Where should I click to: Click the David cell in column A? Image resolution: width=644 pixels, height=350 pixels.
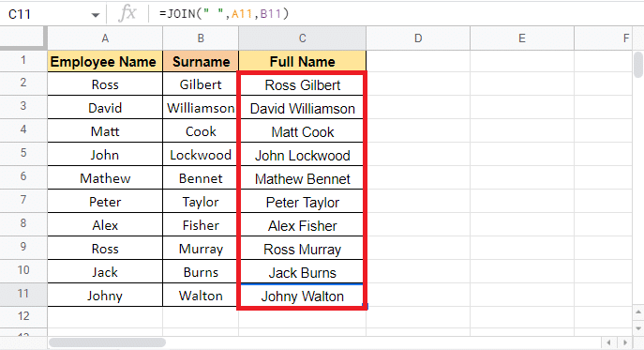[x=105, y=108]
